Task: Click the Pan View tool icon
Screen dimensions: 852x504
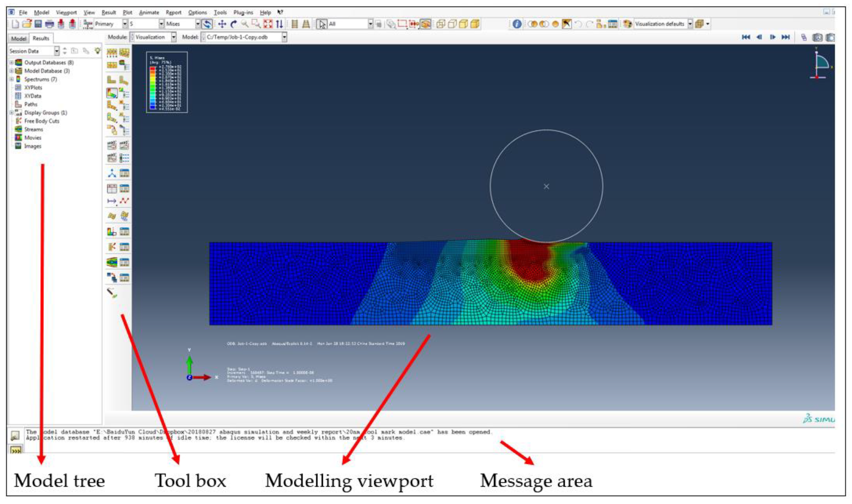Action: pyautogui.click(x=222, y=24)
